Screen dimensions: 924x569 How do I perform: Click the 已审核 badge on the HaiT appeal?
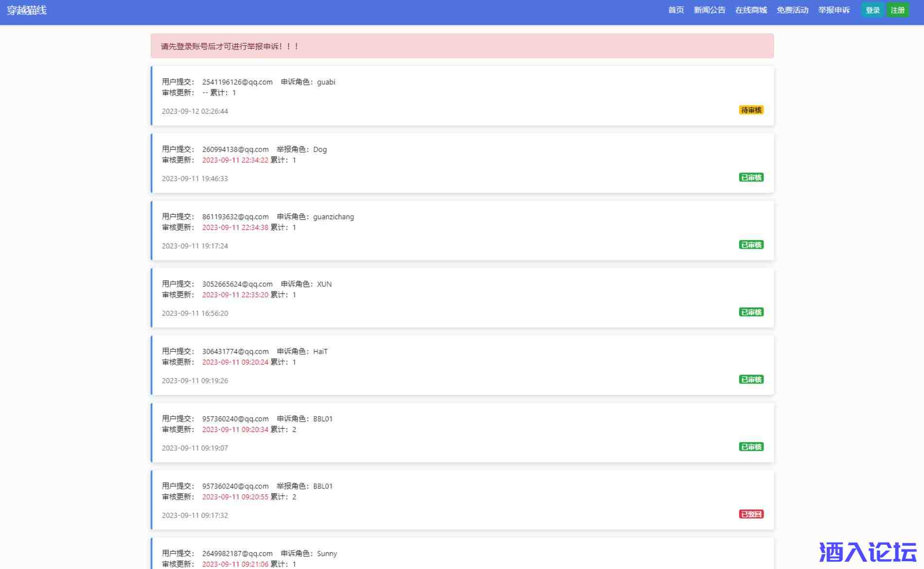[x=751, y=379]
